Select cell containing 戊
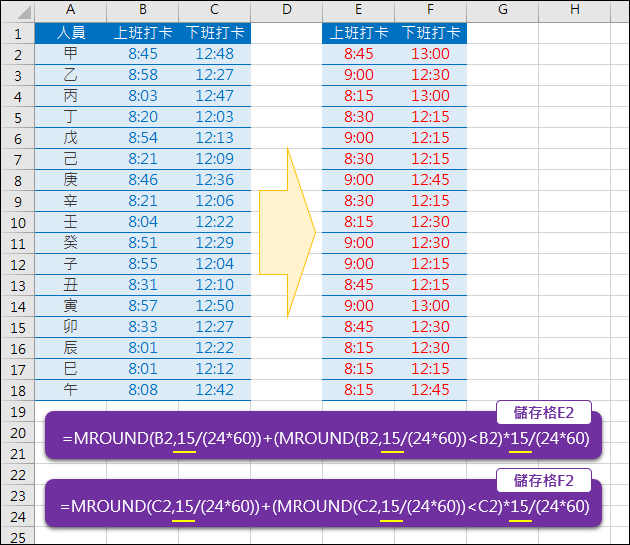Viewport: 630px width, 545px height. (71, 138)
